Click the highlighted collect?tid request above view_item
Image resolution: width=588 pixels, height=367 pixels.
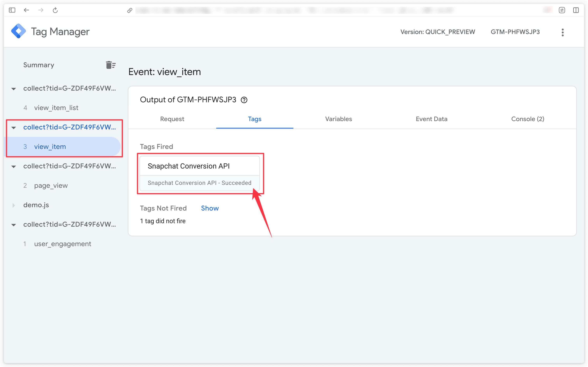[69, 127]
